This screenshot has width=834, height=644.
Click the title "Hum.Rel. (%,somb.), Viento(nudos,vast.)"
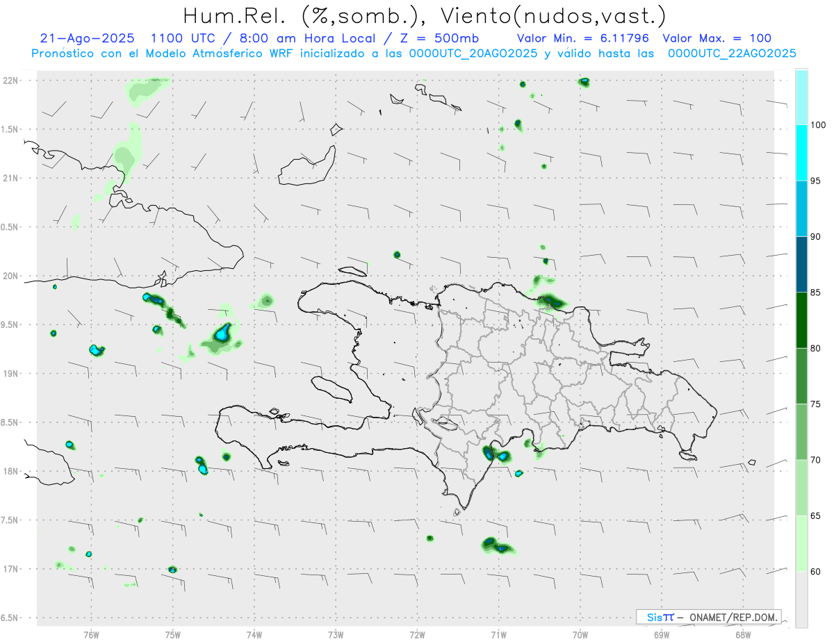(424, 15)
